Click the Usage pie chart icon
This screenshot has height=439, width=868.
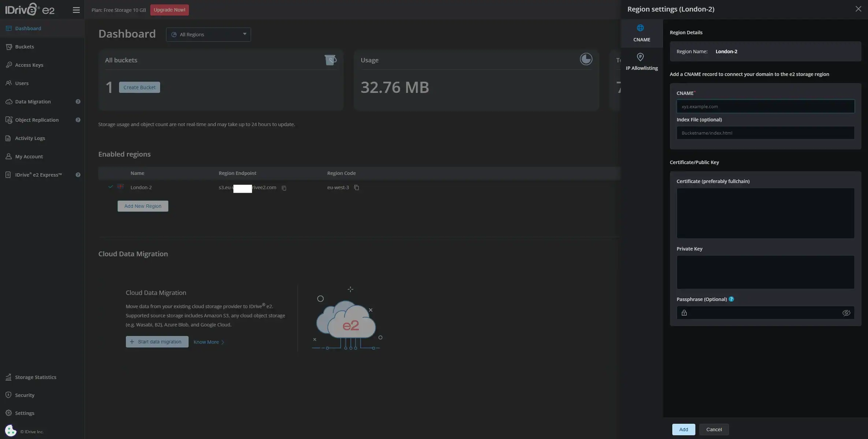coord(586,59)
